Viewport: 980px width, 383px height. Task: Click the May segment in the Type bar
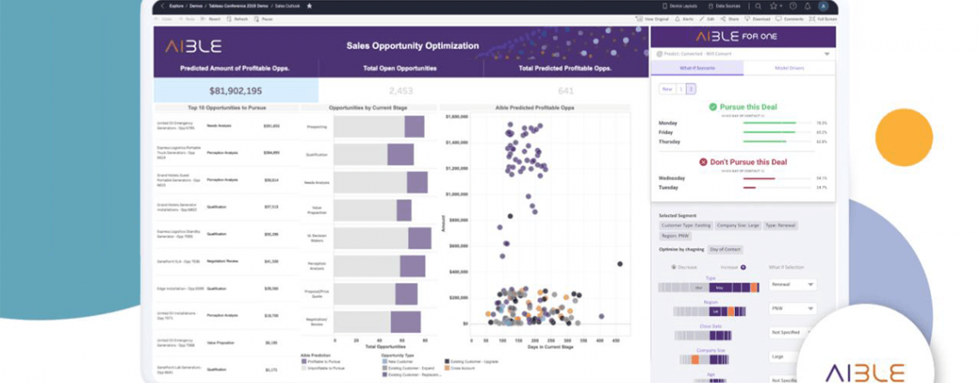[x=720, y=287]
